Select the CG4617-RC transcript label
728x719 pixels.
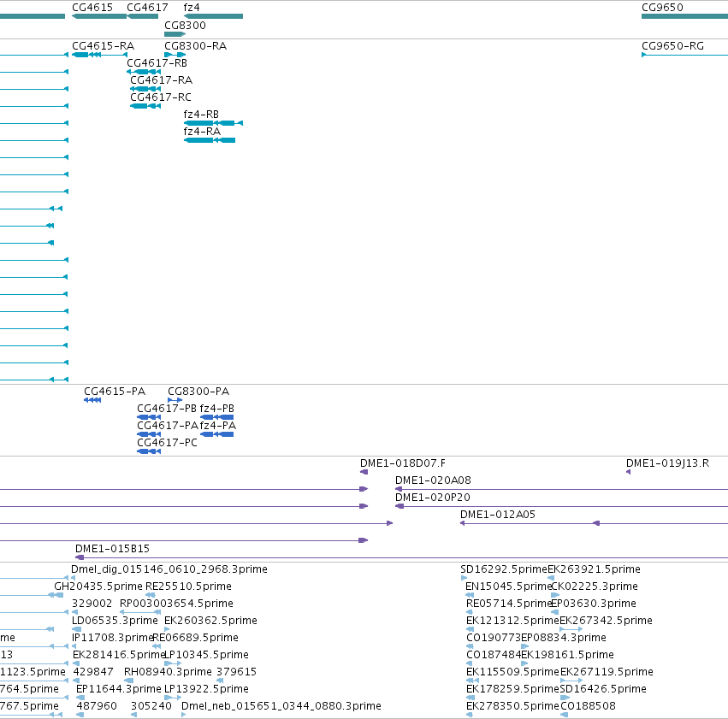pyautogui.click(x=161, y=97)
